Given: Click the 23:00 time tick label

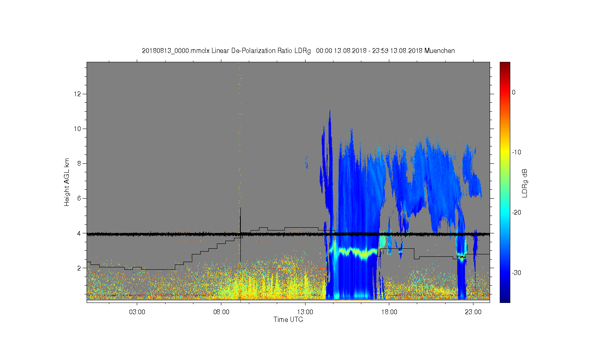Looking at the screenshot, I should tap(473, 312).
